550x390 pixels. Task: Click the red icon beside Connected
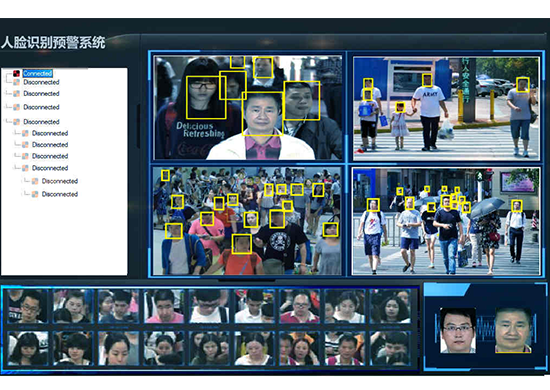tap(16, 73)
